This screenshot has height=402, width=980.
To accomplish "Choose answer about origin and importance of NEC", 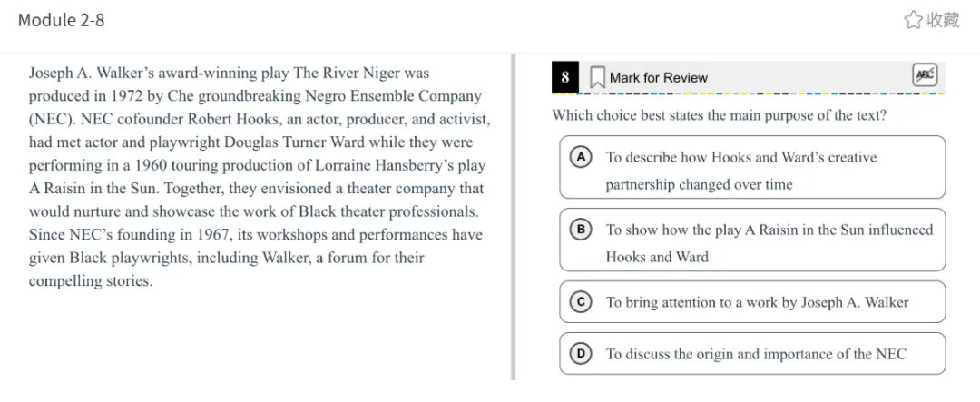I will click(x=752, y=354).
